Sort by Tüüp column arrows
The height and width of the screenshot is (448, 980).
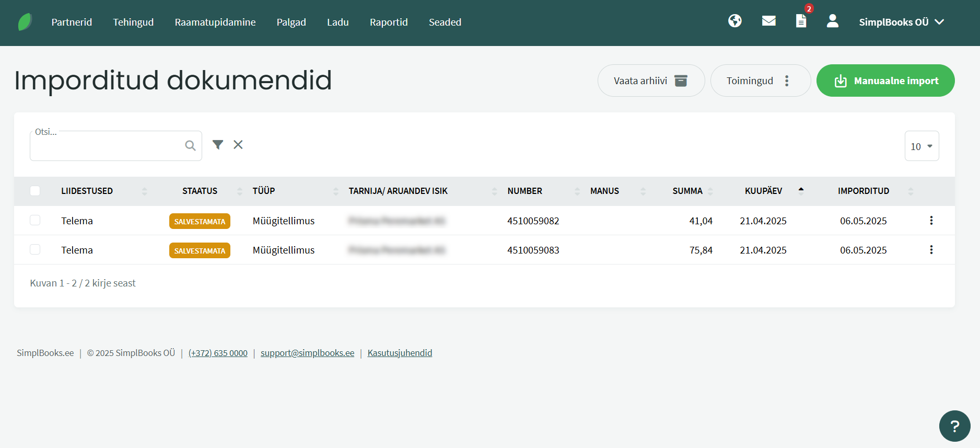pyautogui.click(x=336, y=191)
